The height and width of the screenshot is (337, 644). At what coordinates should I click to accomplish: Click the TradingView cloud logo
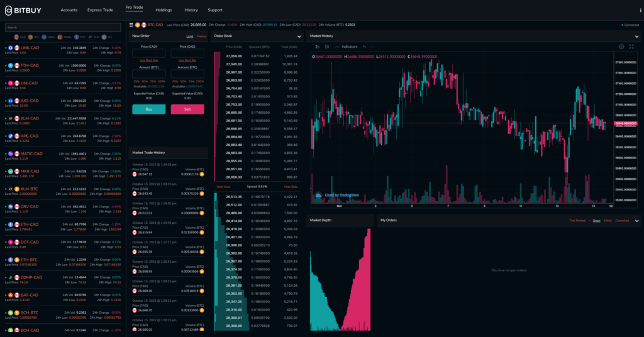(x=318, y=196)
